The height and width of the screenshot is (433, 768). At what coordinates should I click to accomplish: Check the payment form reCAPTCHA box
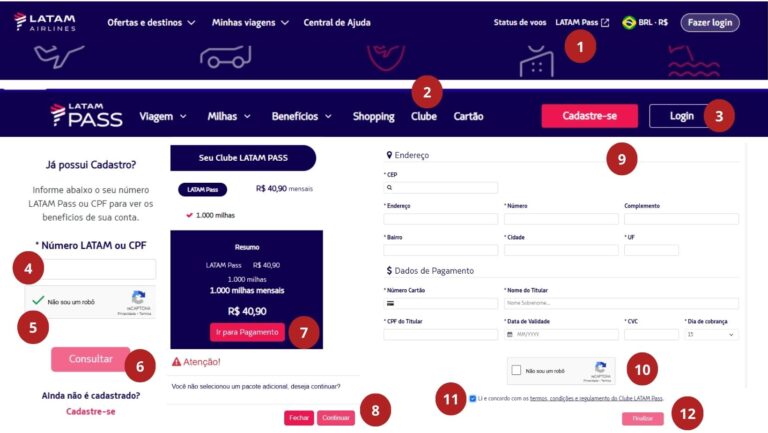coord(516,370)
